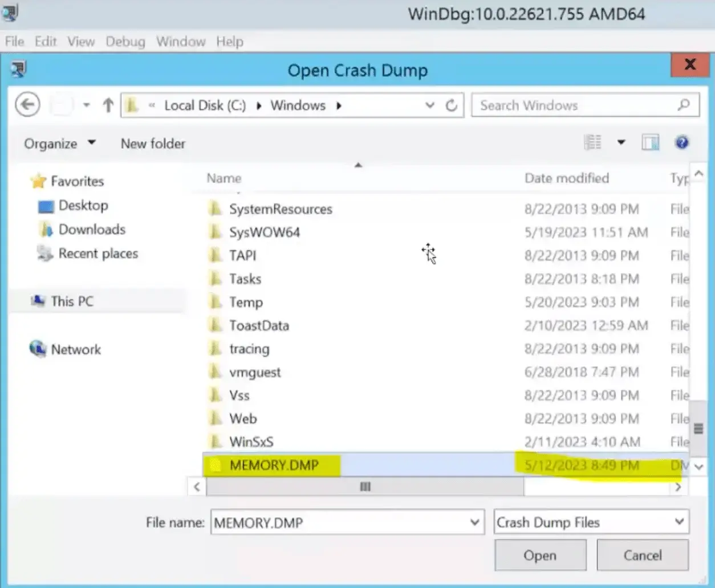Click the Favorites star icon
Screen dimensions: 715x588
(38, 181)
